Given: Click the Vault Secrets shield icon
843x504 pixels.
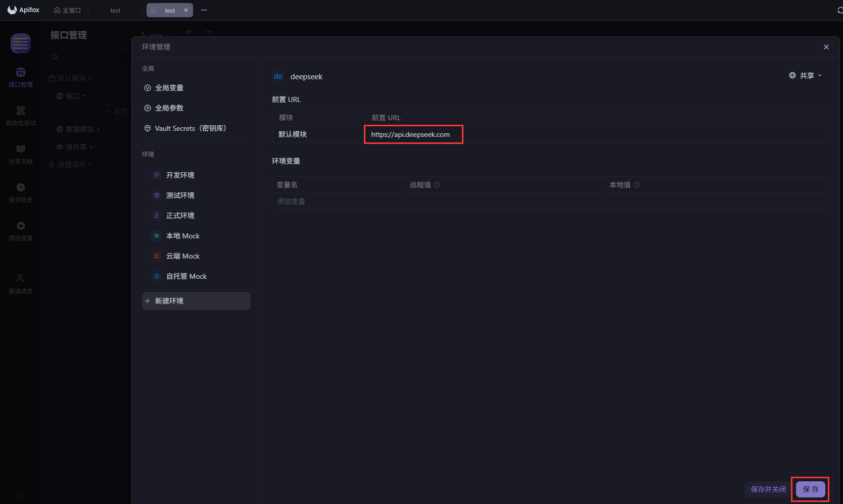Looking at the screenshot, I should click(148, 128).
